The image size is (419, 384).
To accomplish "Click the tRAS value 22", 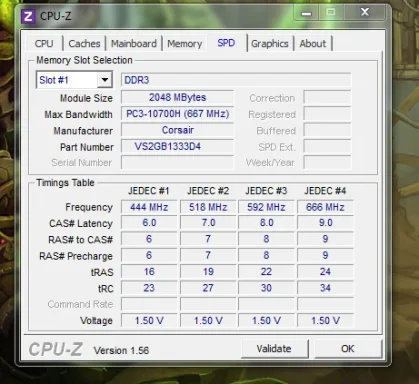I will tap(266, 272).
